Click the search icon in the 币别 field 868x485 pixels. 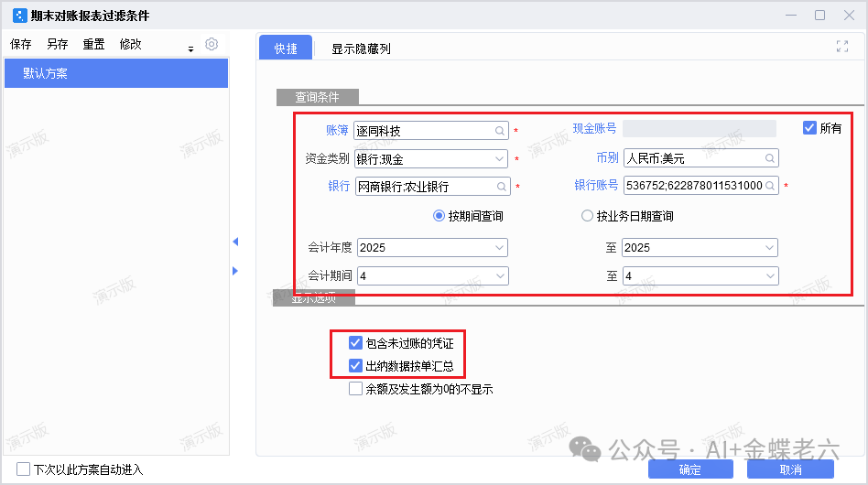click(x=770, y=158)
